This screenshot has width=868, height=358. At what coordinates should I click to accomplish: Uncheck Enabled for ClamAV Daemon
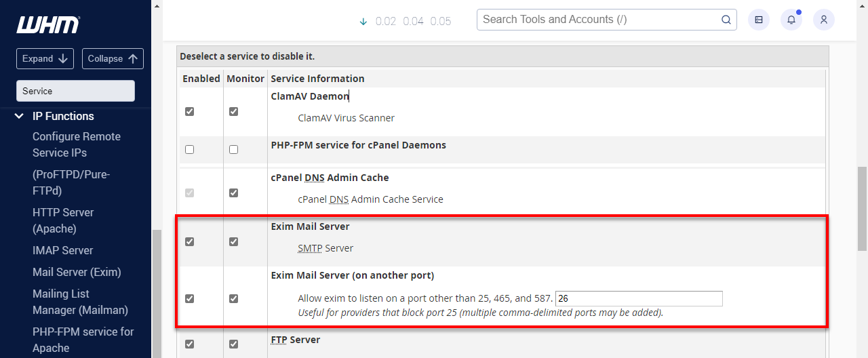189,111
